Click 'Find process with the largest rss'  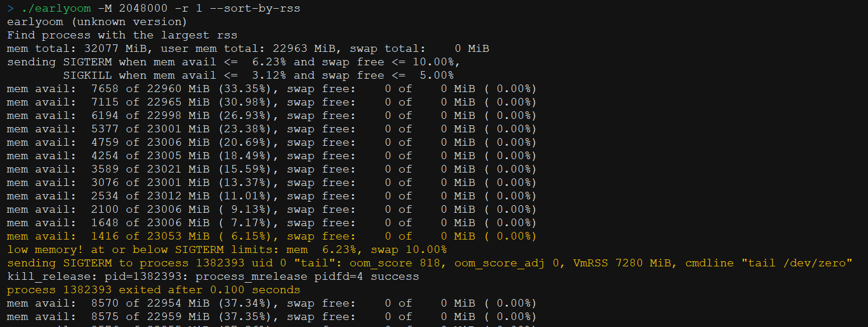(x=122, y=36)
